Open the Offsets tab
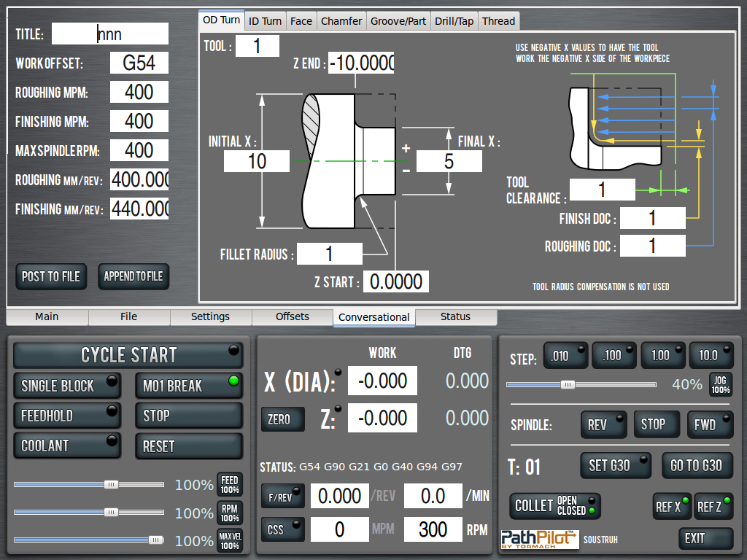 tap(292, 317)
